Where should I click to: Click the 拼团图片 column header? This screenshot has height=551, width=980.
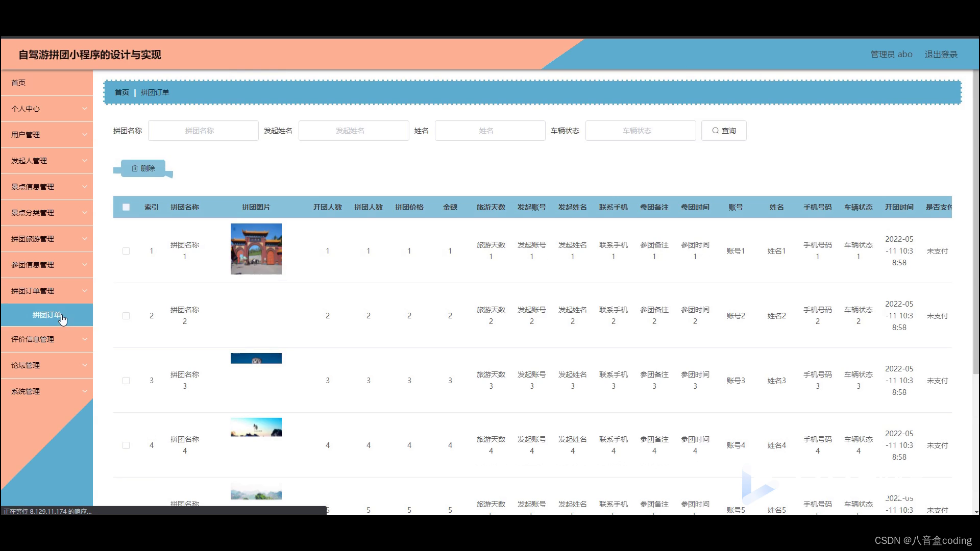(x=256, y=207)
